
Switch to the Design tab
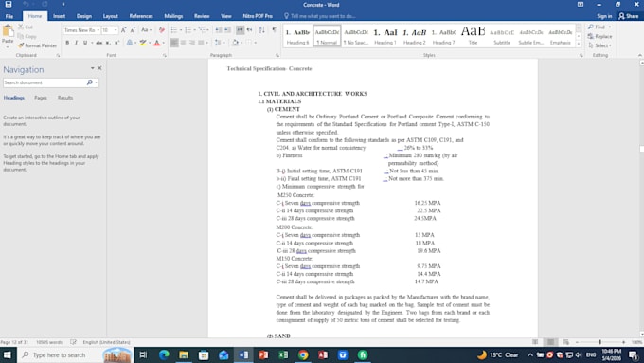point(83,16)
